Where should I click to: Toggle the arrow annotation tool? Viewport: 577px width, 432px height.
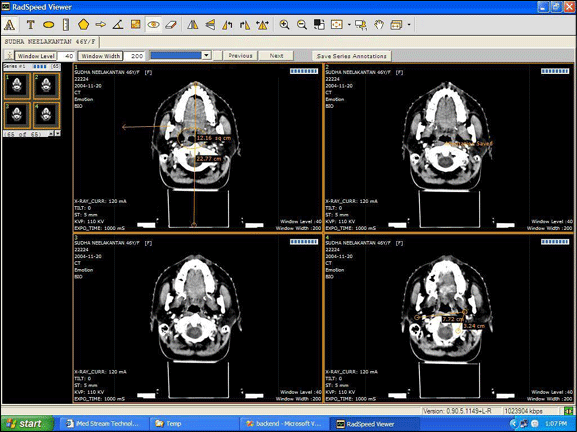[x=100, y=25]
